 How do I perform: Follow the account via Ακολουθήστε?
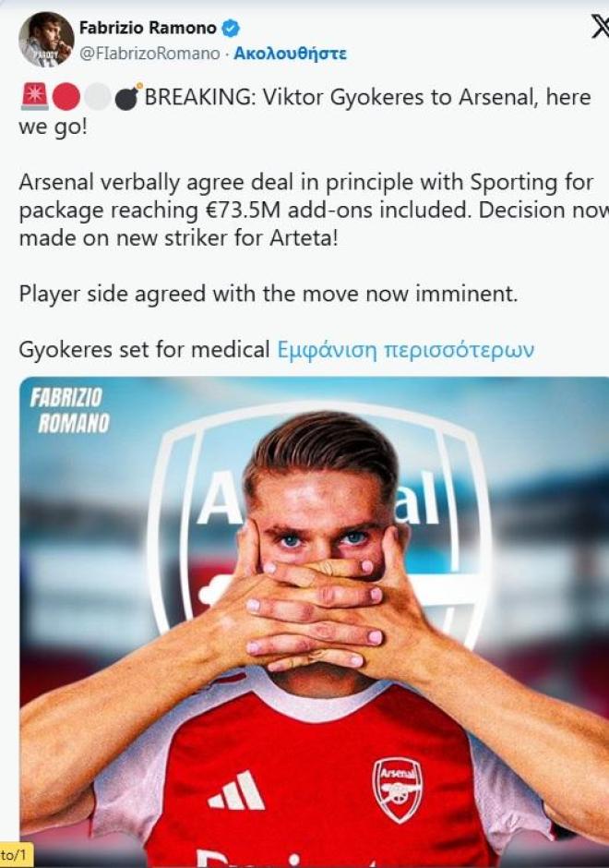click(291, 54)
